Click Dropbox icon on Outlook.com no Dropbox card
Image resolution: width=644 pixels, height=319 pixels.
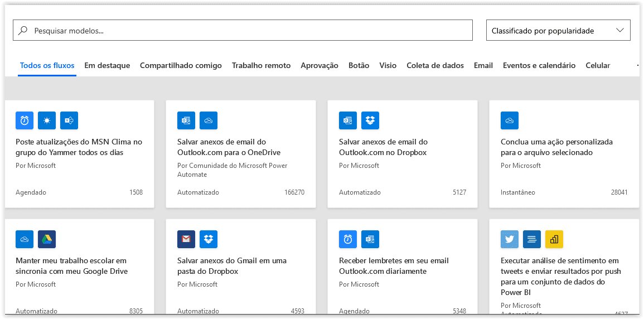[x=370, y=120]
